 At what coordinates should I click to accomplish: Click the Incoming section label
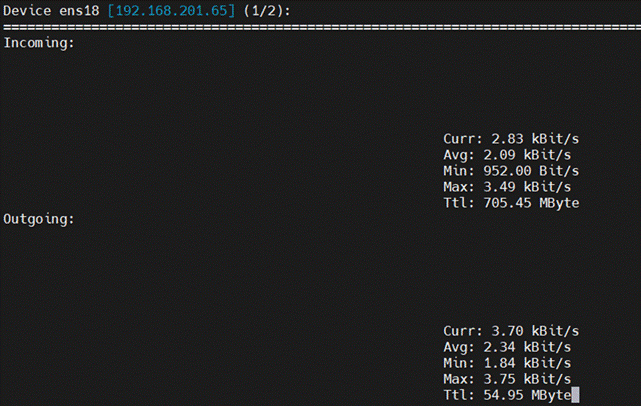[x=40, y=43]
